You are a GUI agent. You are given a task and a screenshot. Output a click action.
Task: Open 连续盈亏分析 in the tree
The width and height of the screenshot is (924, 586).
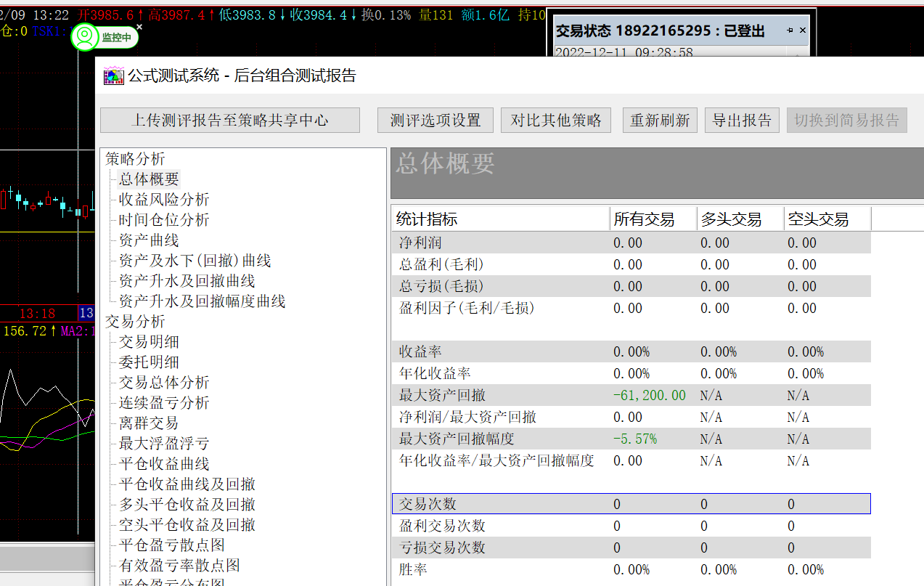(164, 403)
